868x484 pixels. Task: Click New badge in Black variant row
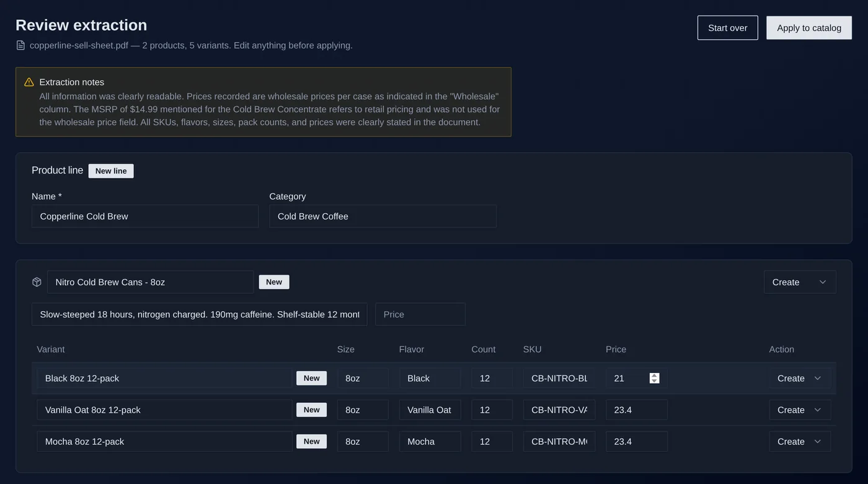point(311,378)
